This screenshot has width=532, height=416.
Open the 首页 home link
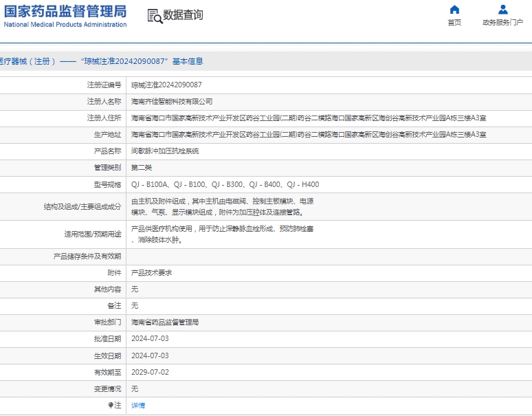click(454, 23)
